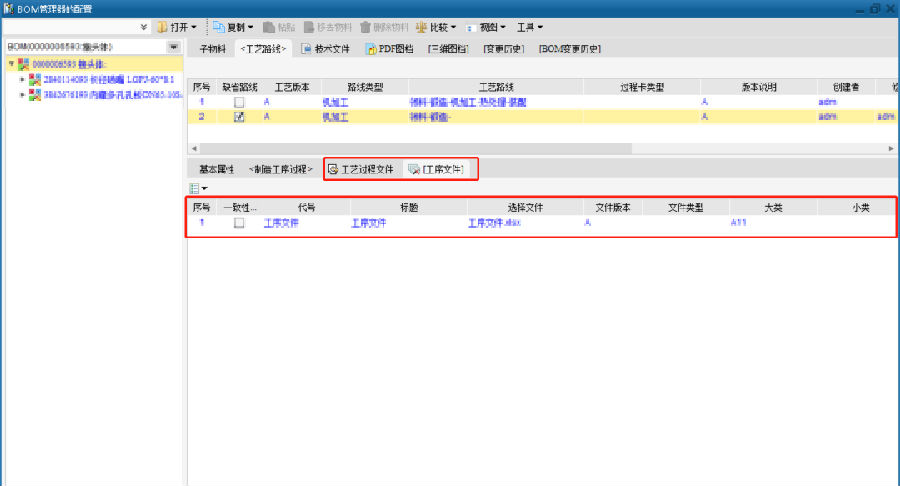The image size is (900, 486).
Task: Click the 复制 copy icon
Action: [219, 27]
